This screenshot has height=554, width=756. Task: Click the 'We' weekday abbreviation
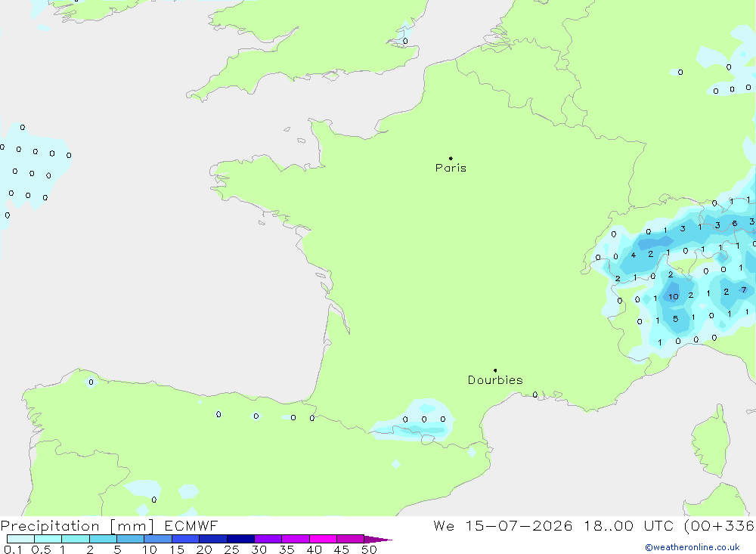coord(444,526)
